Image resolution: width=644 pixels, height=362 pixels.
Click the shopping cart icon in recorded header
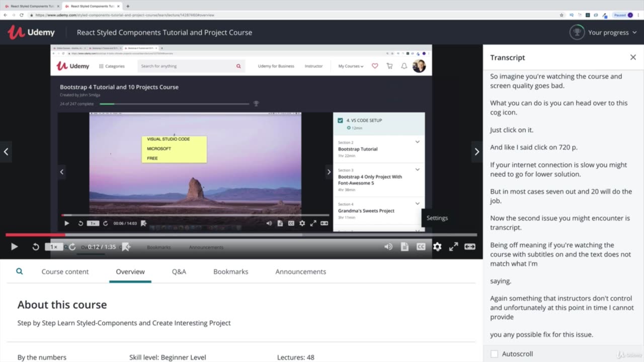coord(389,66)
